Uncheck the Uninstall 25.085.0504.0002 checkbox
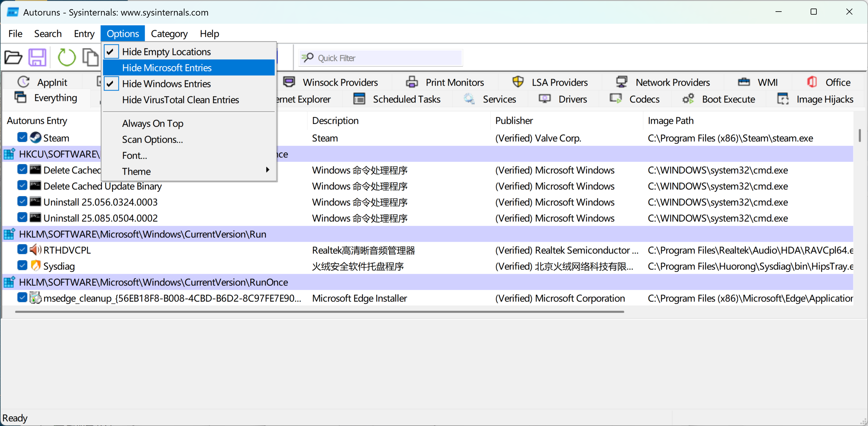The height and width of the screenshot is (426, 868). 22,217
